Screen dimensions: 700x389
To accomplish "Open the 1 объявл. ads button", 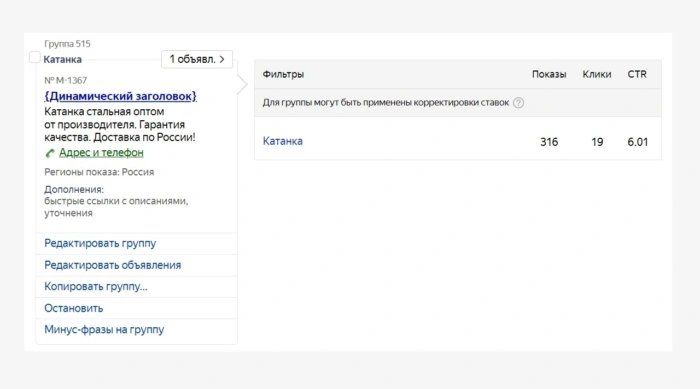I will (197, 59).
